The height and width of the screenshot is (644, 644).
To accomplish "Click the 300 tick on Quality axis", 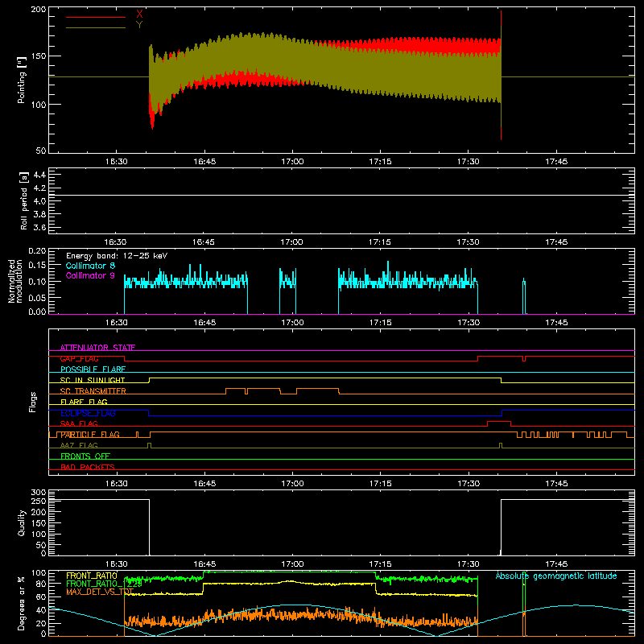I will coord(39,493).
